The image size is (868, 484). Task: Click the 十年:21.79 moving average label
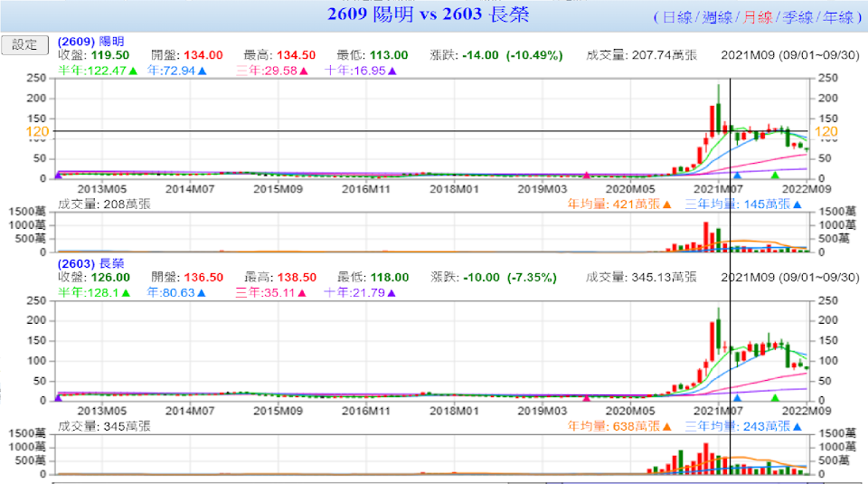(x=360, y=293)
